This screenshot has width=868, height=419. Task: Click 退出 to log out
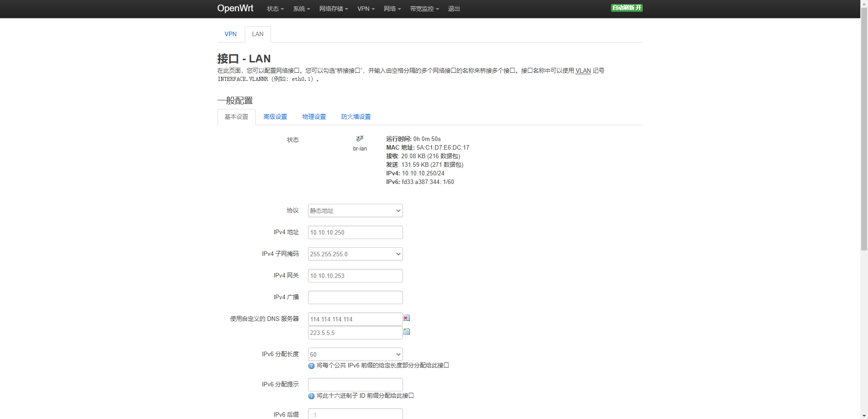pos(454,9)
